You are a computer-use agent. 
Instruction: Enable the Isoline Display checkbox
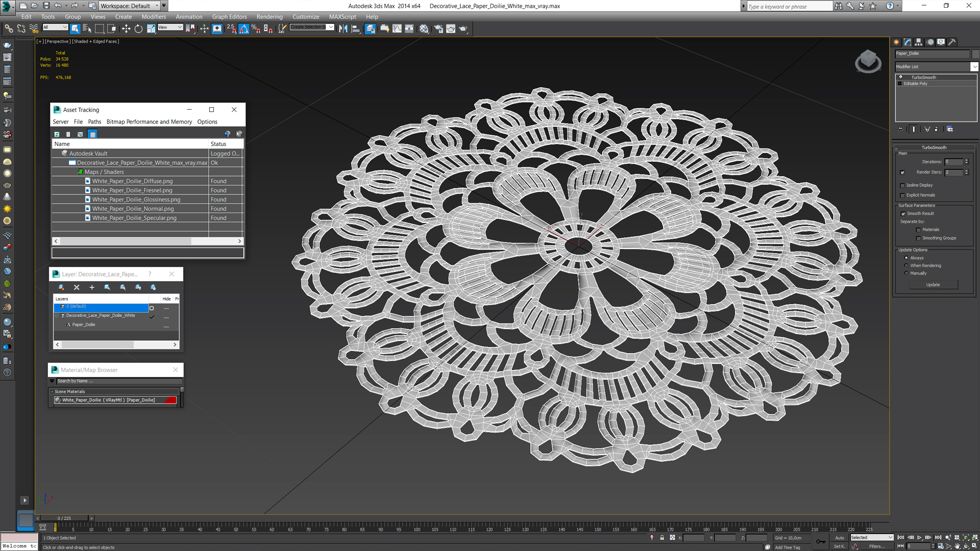[902, 185]
